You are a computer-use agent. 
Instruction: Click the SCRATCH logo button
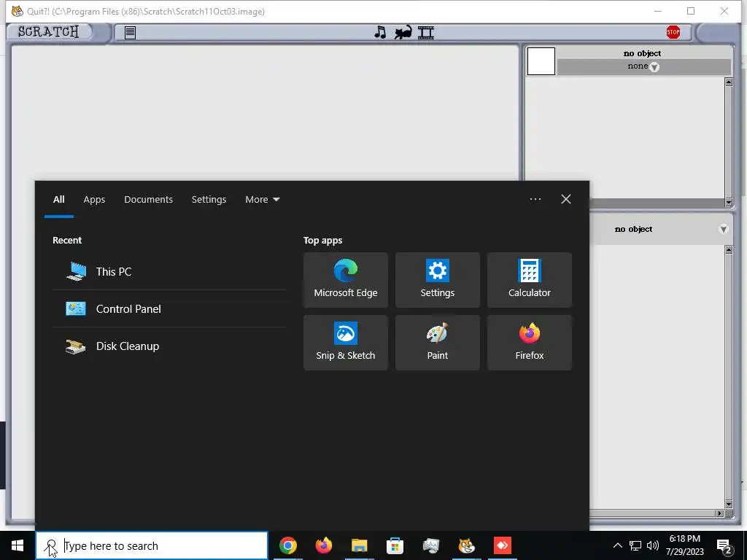[49, 31]
